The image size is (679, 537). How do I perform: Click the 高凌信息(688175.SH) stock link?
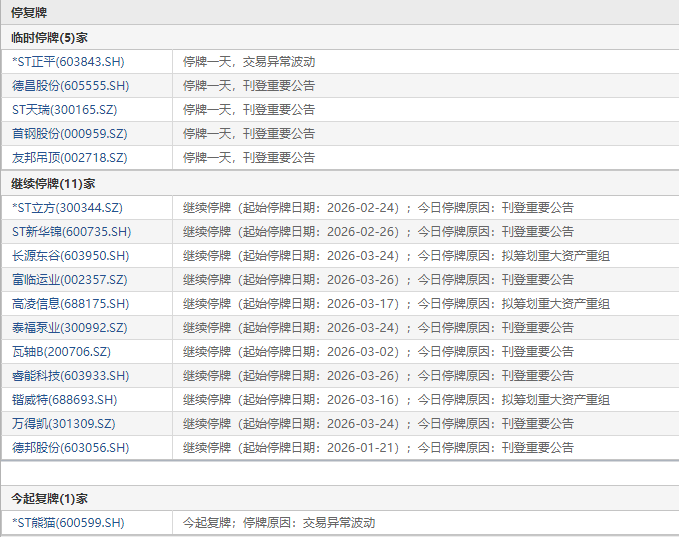(70, 304)
